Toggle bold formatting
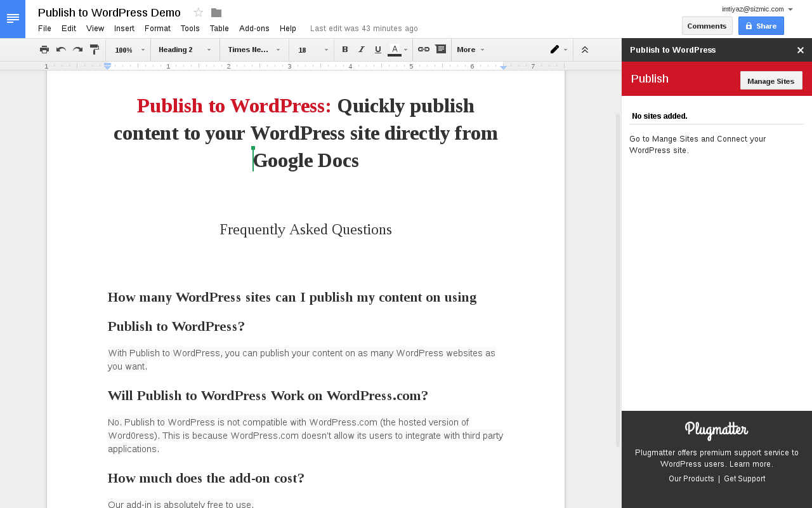The image size is (812, 508). point(345,50)
